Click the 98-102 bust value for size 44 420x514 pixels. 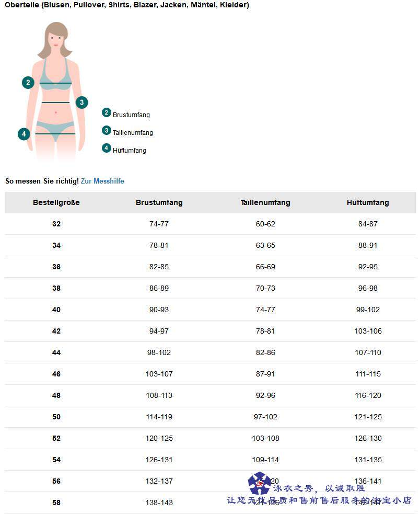(159, 353)
